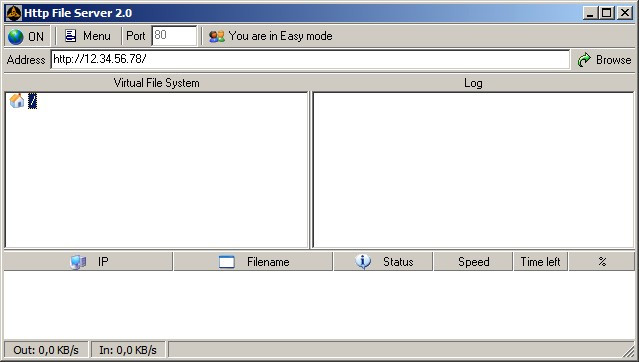Click the Speed column header
Viewport: 639px width, 362px height.
pyautogui.click(x=473, y=262)
